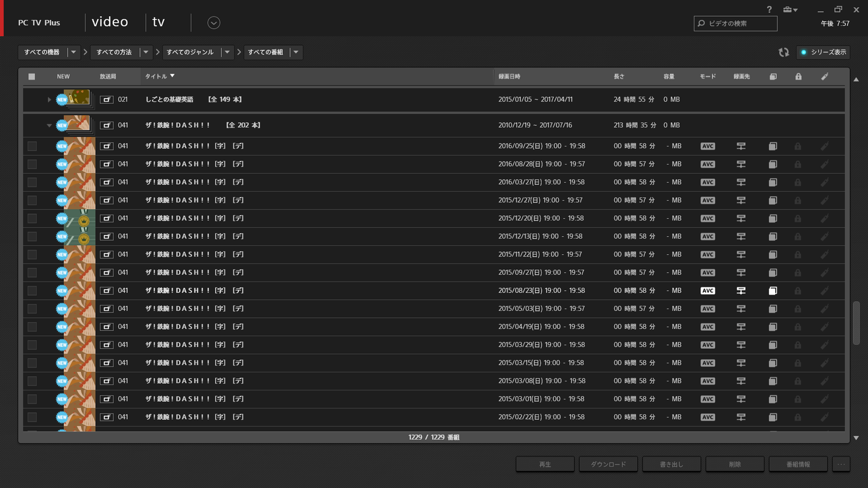The height and width of the screenshot is (488, 868).
Task: Toggle the select-all checkbox in header
Action: coord(32,77)
